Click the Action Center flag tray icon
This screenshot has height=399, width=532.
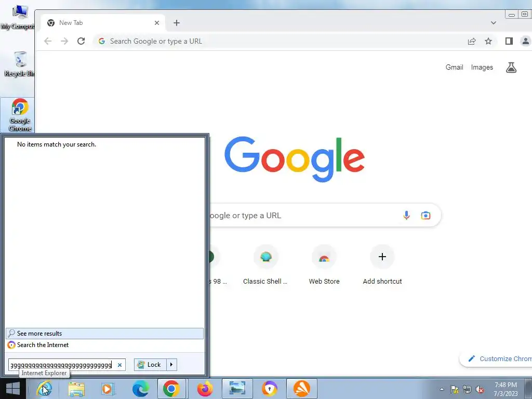point(454,389)
